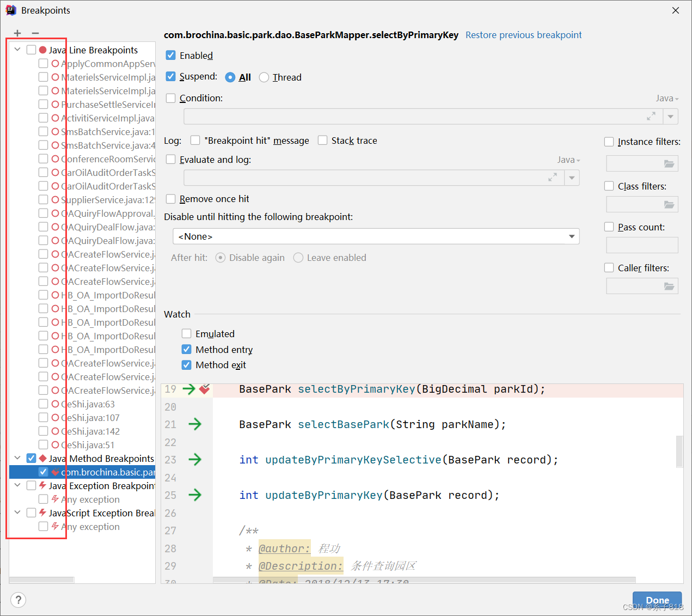Expand the Condition editor with the expand icon
The image size is (692, 616).
(651, 116)
